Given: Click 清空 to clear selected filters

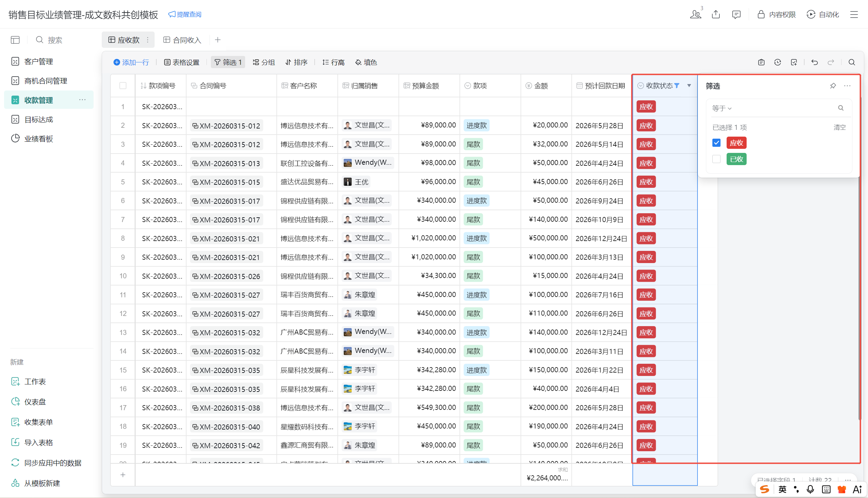Looking at the screenshot, I should tap(839, 127).
